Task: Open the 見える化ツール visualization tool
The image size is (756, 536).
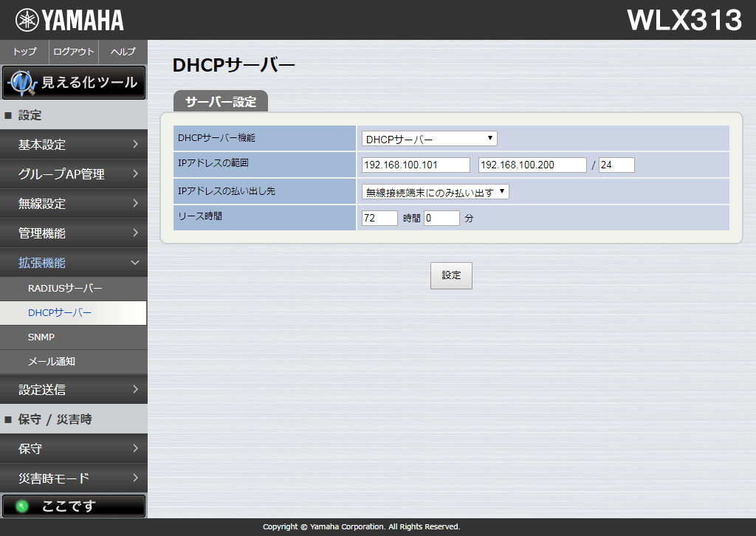Action: click(x=74, y=83)
